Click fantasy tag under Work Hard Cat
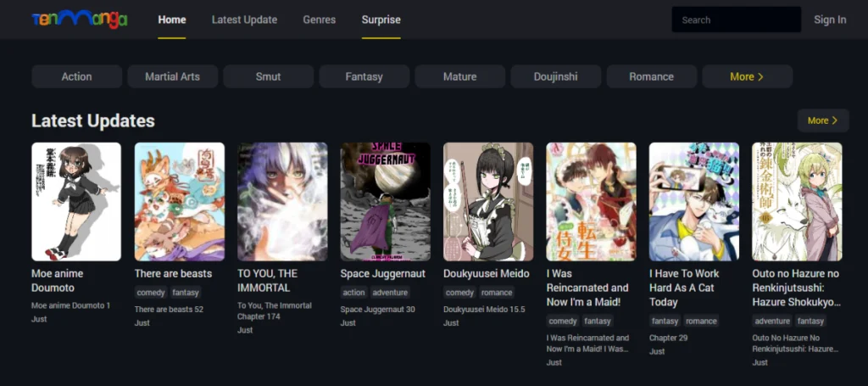This screenshot has width=868, height=386. [x=665, y=322]
